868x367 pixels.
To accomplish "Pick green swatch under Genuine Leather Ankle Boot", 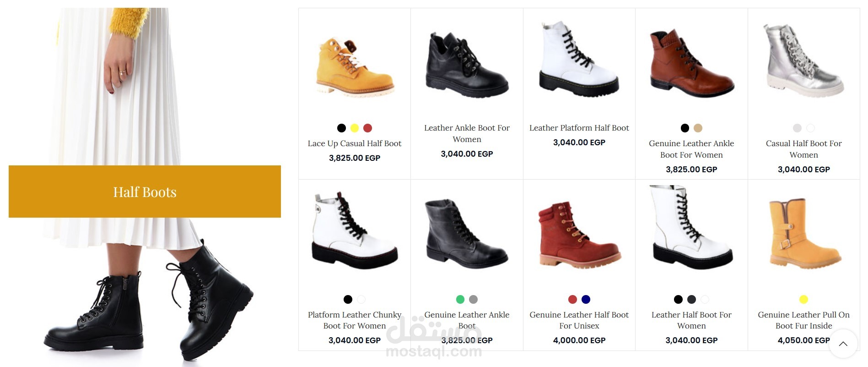I will coord(460,299).
